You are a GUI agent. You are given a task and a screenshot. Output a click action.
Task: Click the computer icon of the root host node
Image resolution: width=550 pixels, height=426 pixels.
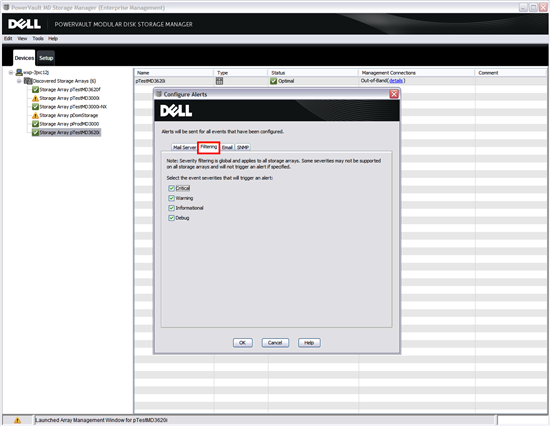(x=19, y=72)
